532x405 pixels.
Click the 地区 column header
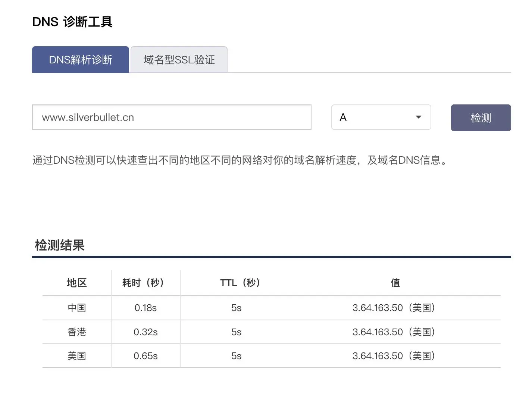pos(77,283)
